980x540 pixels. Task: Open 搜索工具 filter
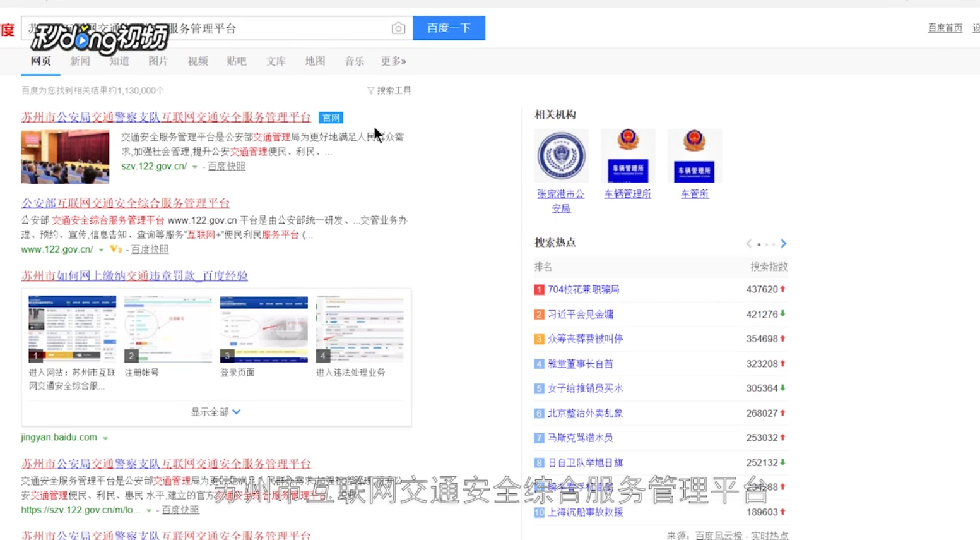[389, 90]
